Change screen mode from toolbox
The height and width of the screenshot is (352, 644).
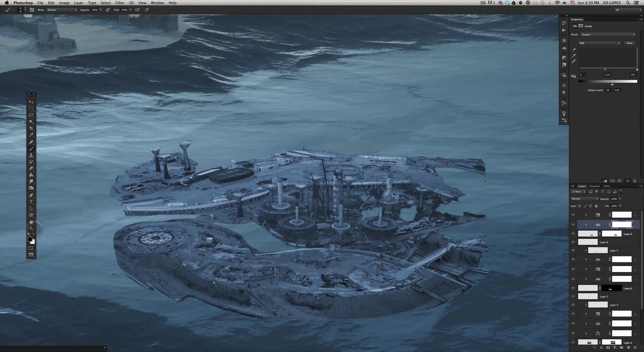coord(31,255)
